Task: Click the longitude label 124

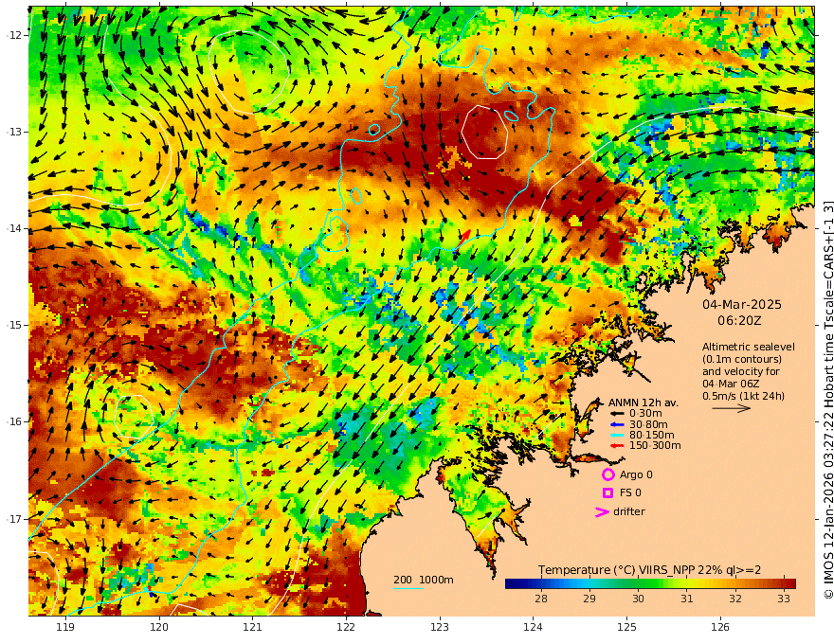Action: 533,627
